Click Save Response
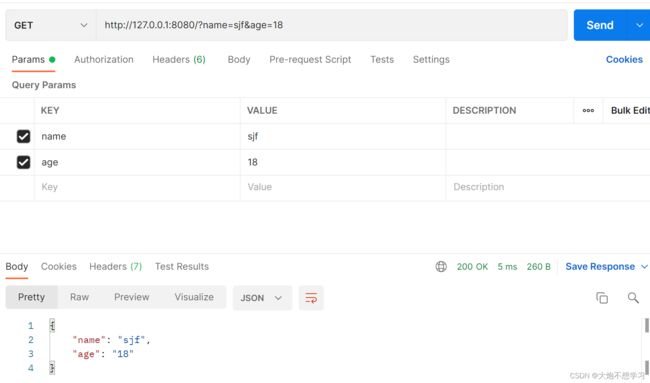Viewport: 650px width, 383px height. point(600,267)
